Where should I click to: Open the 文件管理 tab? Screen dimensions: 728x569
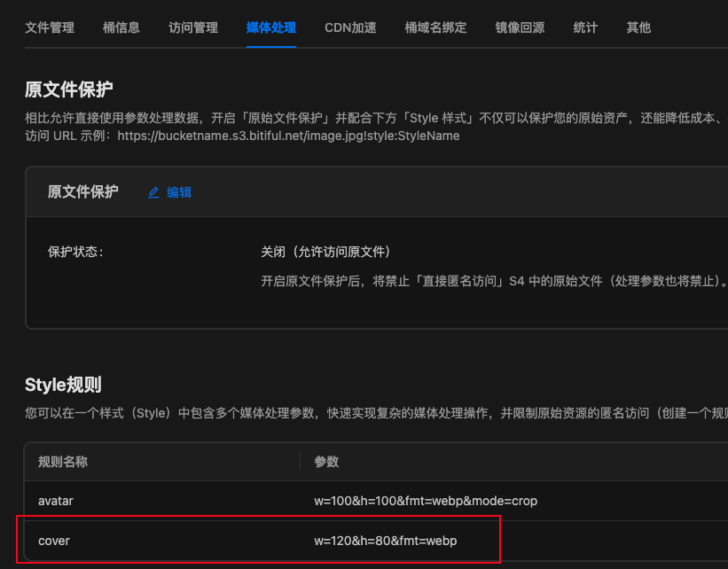50,27
